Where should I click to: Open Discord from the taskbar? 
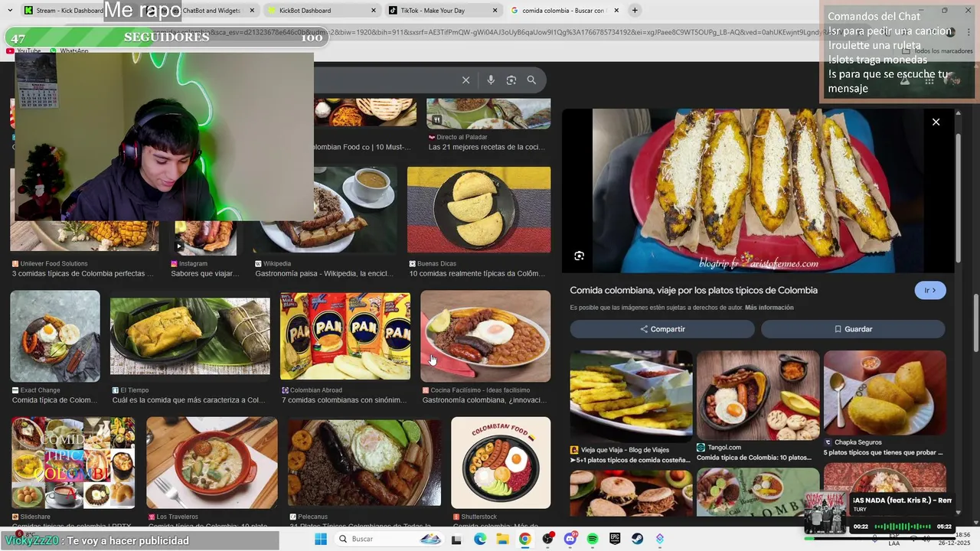click(x=570, y=539)
